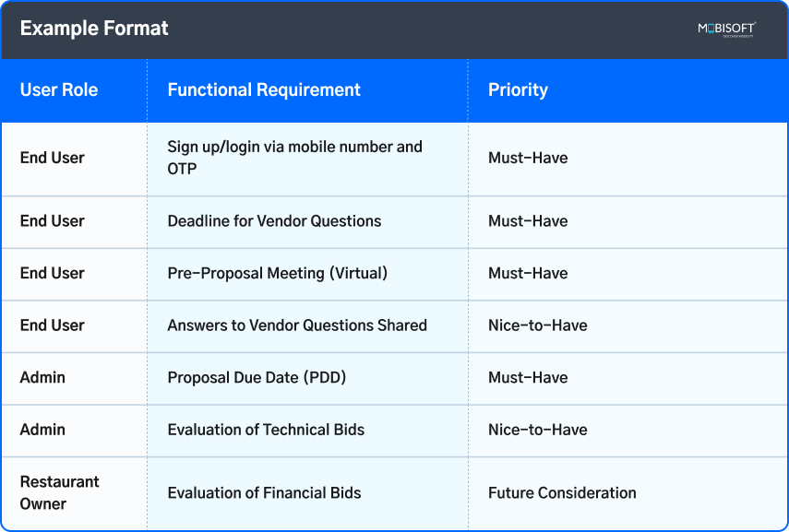Select the User Role column header

click(x=59, y=90)
